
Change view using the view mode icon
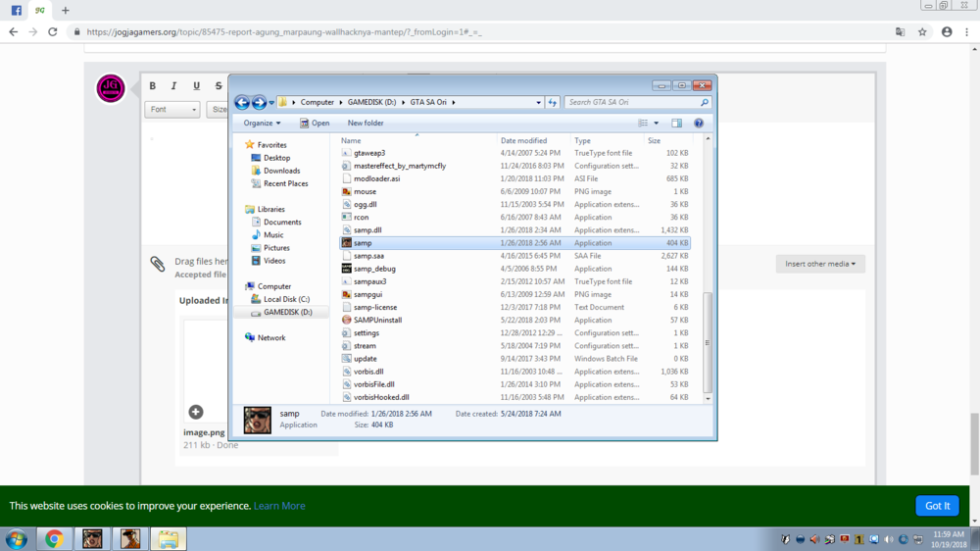click(643, 124)
